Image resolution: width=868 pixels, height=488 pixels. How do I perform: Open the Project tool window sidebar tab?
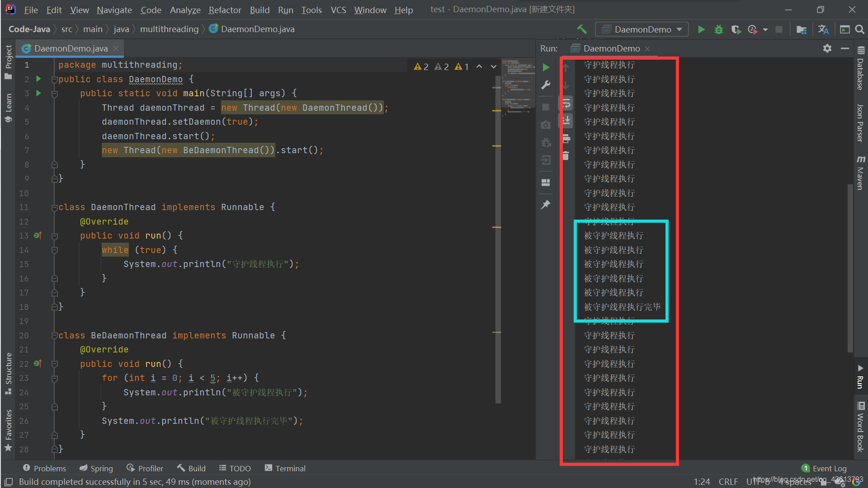pyautogui.click(x=8, y=62)
